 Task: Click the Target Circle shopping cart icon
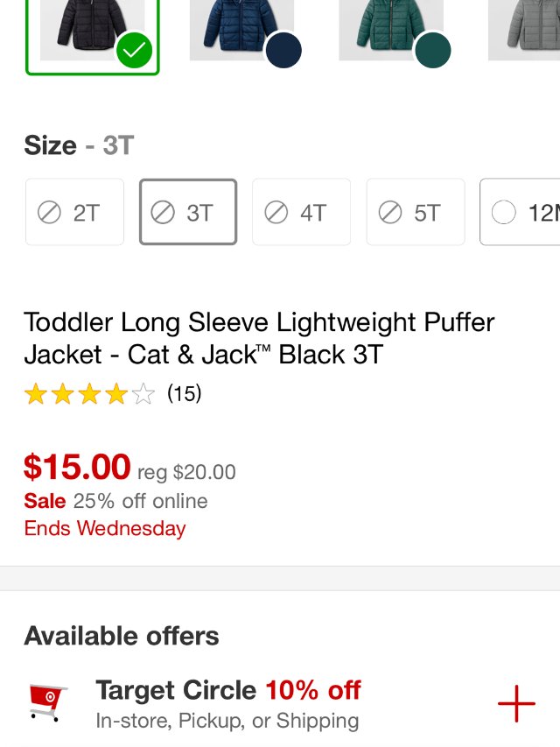[x=47, y=702]
